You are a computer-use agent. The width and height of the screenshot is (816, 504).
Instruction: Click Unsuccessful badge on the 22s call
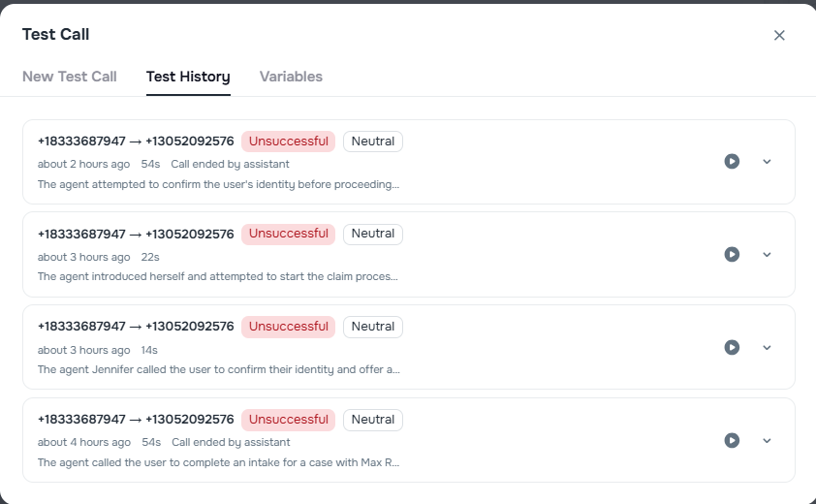288,234
